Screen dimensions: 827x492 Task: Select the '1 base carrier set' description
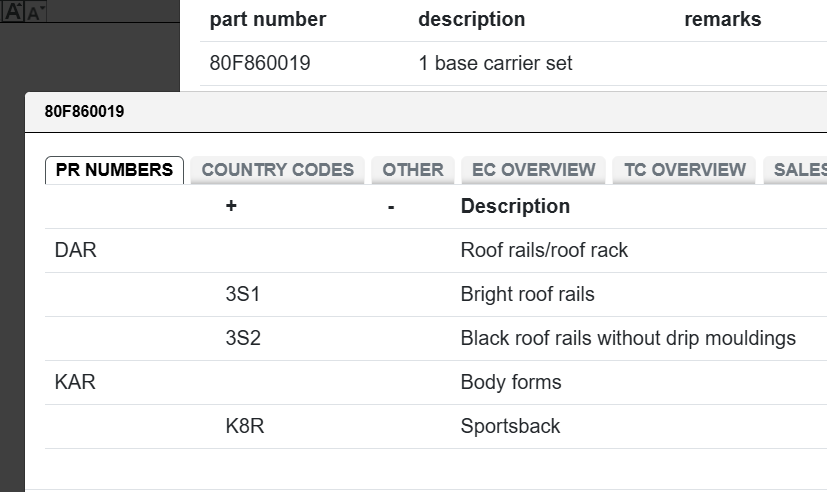click(495, 63)
